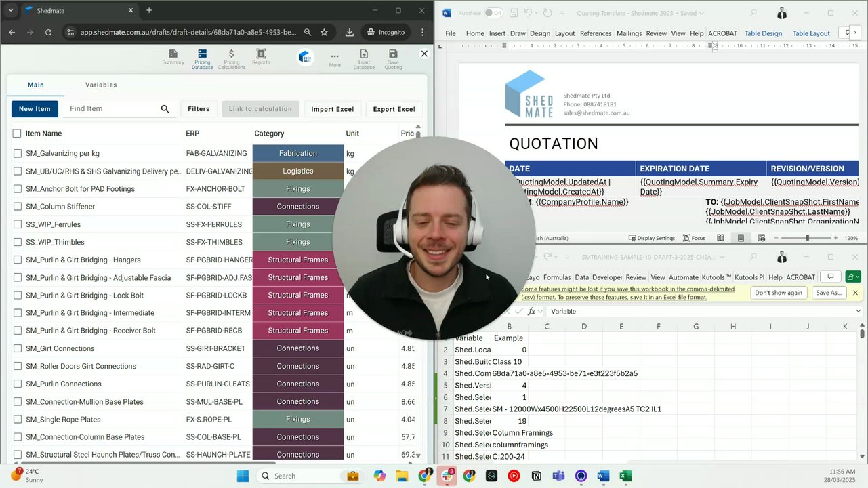Open a new Chrome tab
This screenshot has width=868, height=488.
click(149, 10)
